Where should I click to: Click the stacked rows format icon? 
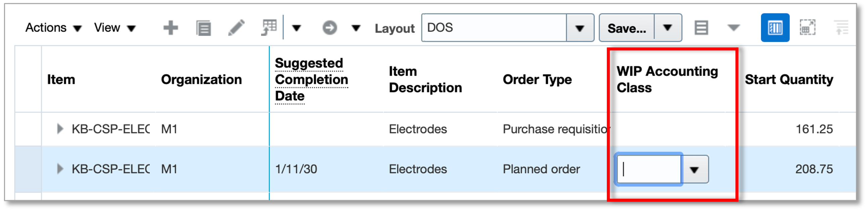click(701, 28)
